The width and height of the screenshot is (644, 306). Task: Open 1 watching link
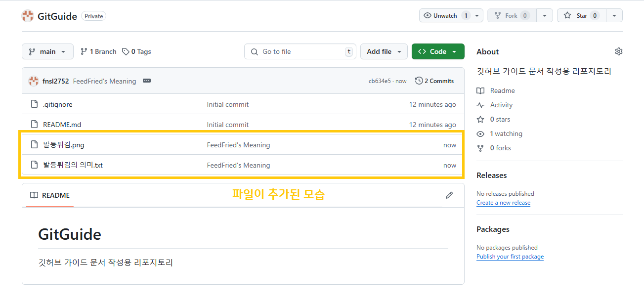(506, 134)
